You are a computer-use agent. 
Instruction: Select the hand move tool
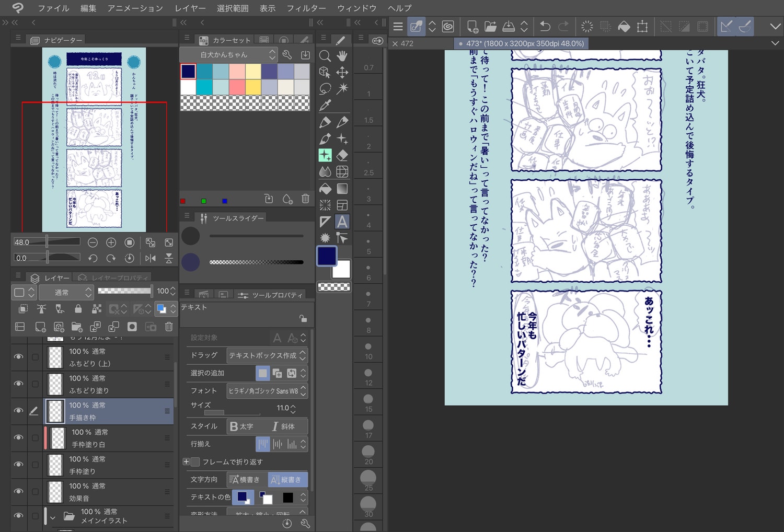tap(342, 56)
